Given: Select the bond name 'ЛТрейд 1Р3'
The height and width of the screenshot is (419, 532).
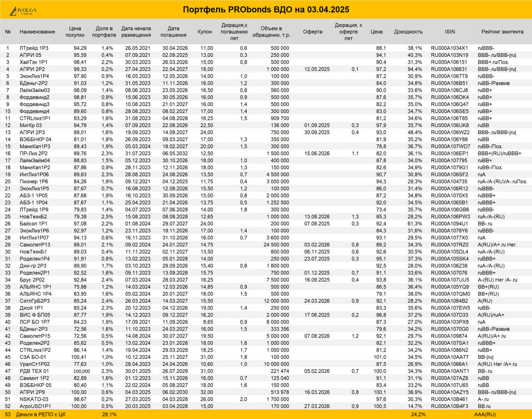Looking at the screenshot, I should point(34,48).
